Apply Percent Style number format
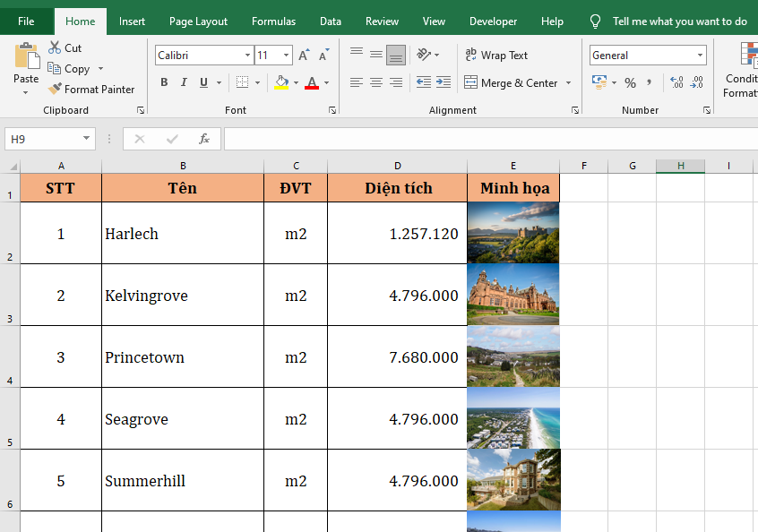Screen dimensions: 758x532 pyautogui.click(x=630, y=82)
